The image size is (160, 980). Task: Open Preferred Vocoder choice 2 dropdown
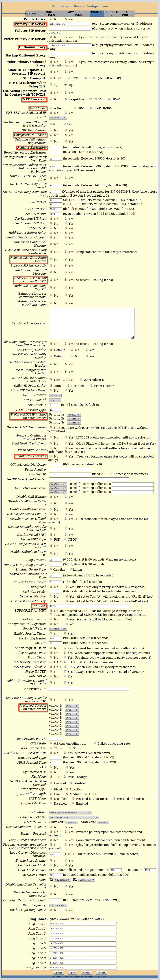coord(72,710)
